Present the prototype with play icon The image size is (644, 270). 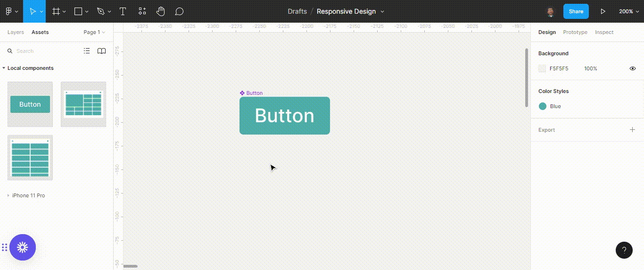603,11
